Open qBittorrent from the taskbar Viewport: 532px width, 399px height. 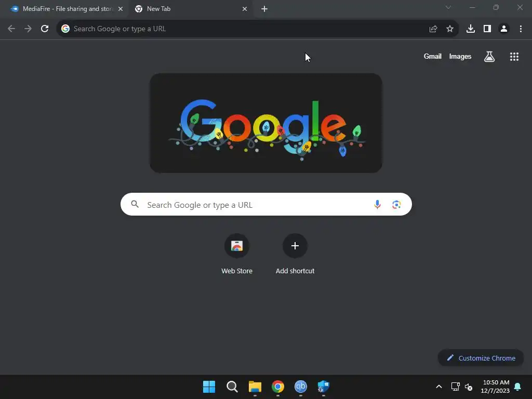[x=301, y=387]
